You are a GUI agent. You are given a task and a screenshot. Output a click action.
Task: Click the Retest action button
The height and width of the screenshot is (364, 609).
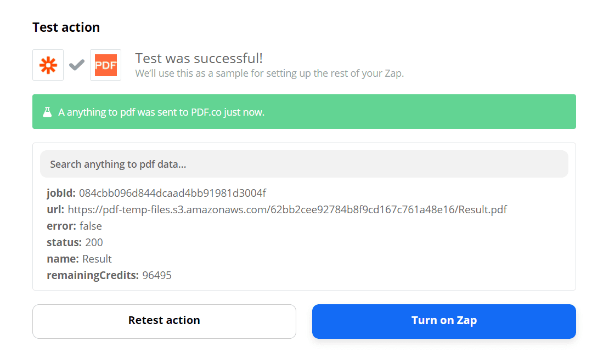point(164,321)
